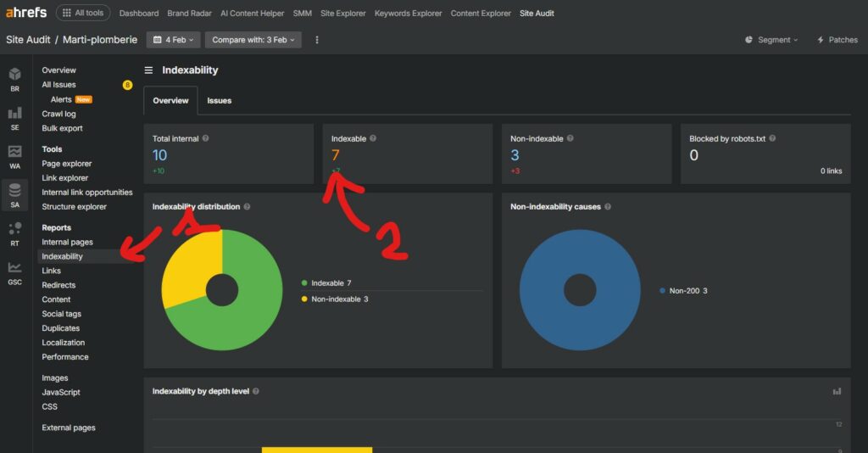Click the ahrefs logo
The height and width of the screenshot is (453, 868).
pyautogui.click(x=26, y=13)
